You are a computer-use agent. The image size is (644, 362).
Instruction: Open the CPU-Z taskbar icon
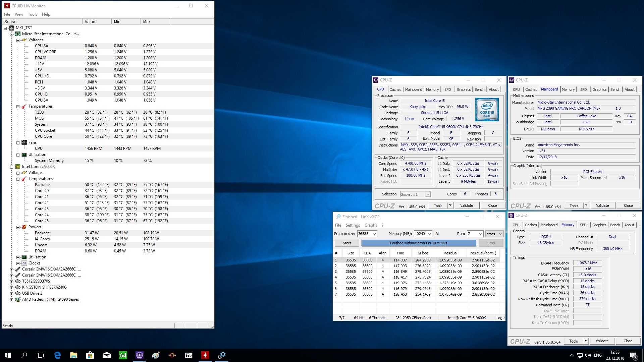[x=140, y=355]
